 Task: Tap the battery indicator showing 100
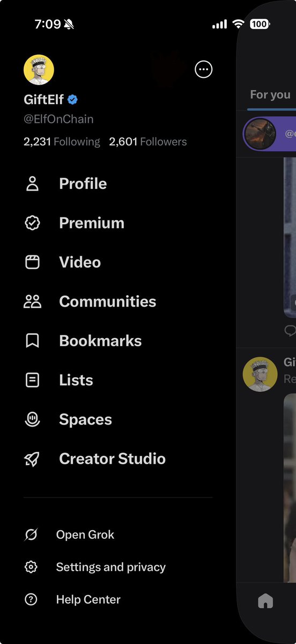pos(260,24)
